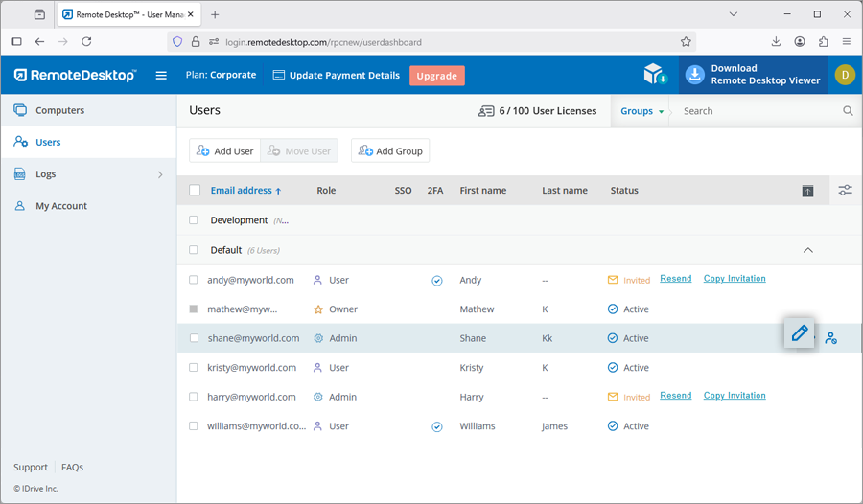Check the select-all users checkbox

click(x=195, y=191)
